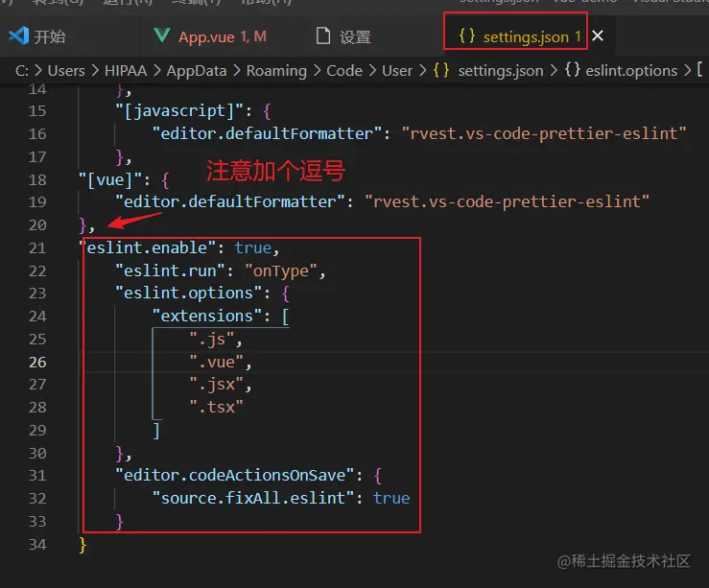Open eslint.options breadcrumb segment

click(631, 71)
